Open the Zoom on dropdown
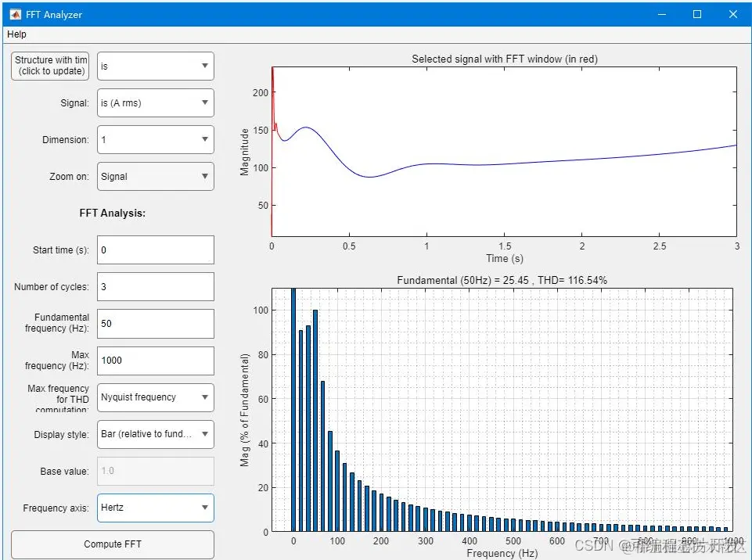Image resolution: width=752 pixels, height=560 pixels. 156,177
